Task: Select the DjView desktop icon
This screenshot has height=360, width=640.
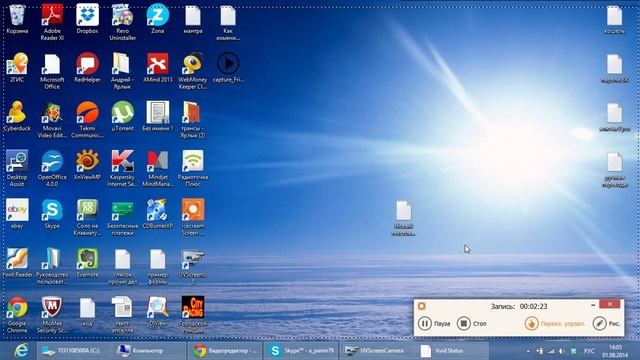Action: (158, 312)
